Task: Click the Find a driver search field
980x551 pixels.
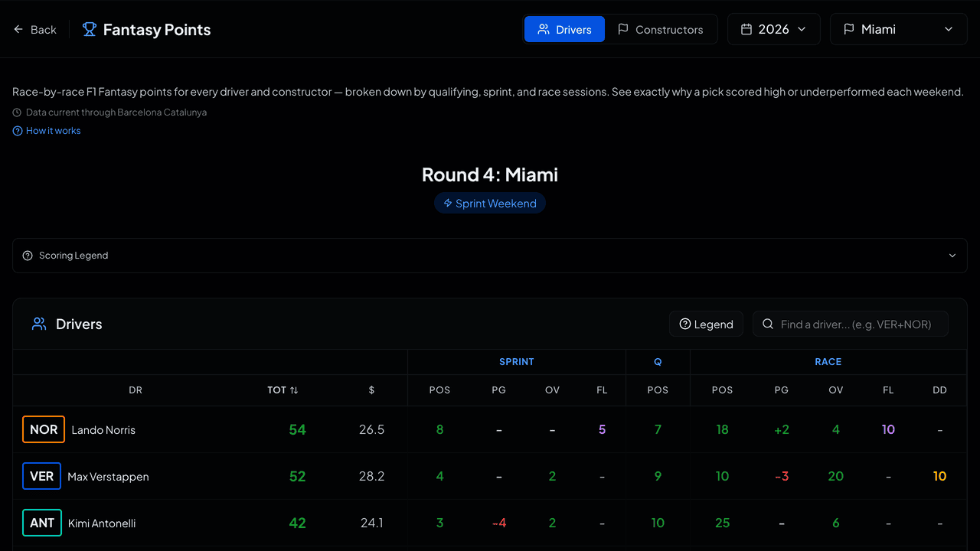Action: click(851, 324)
